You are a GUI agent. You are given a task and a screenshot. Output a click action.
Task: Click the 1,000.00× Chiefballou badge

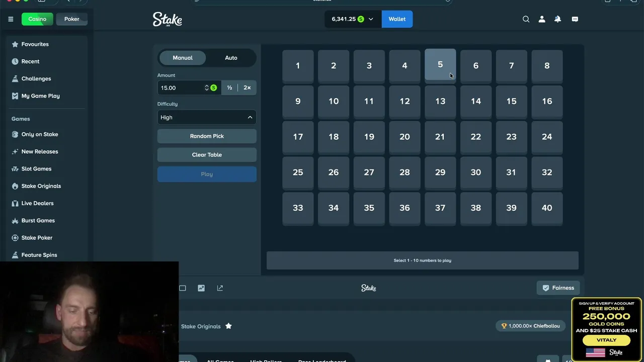point(531,326)
